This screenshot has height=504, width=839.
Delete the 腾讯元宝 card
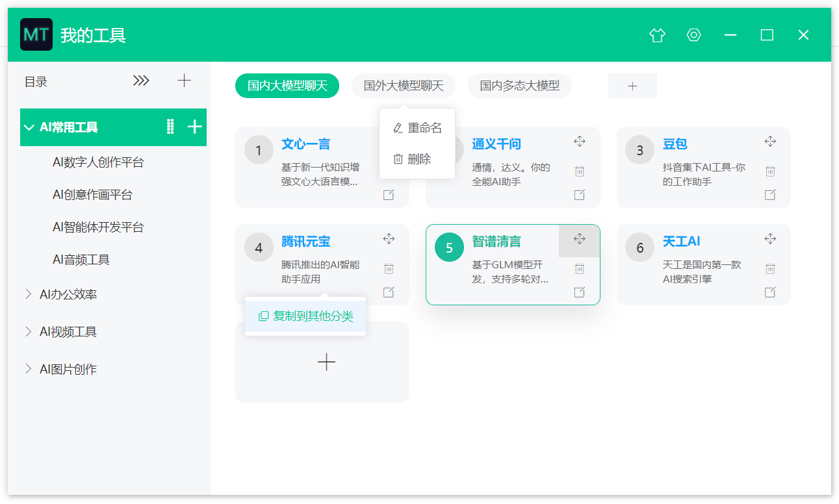389,269
